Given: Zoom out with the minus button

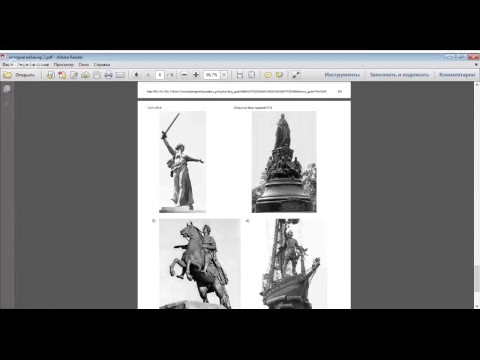Looking at the screenshot, I should point(184,75).
